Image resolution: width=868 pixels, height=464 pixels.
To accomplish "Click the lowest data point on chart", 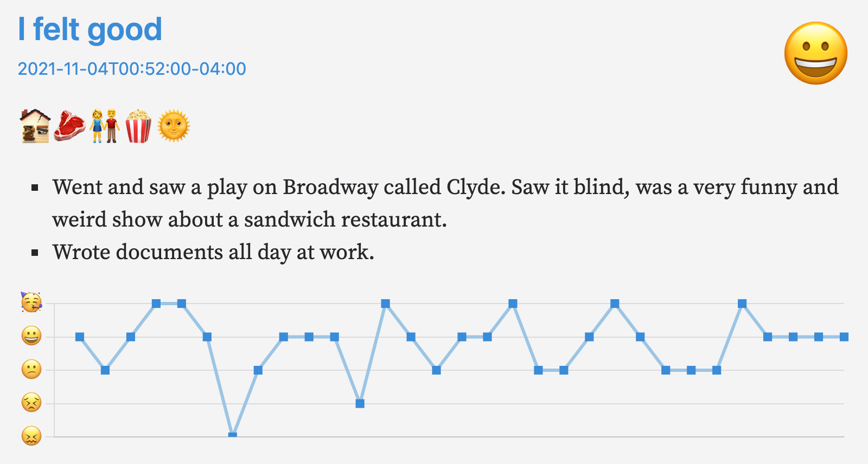I will point(233,435).
